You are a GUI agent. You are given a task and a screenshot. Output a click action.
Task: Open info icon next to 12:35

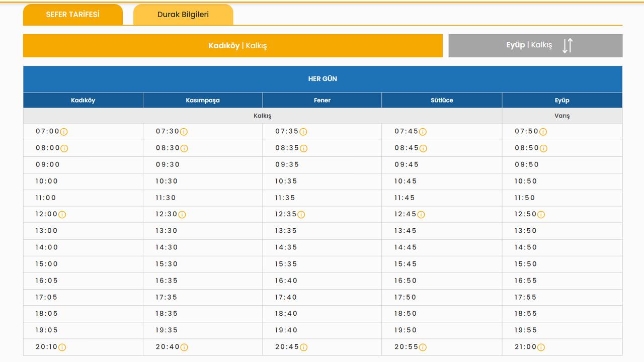click(x=301, y=215)
